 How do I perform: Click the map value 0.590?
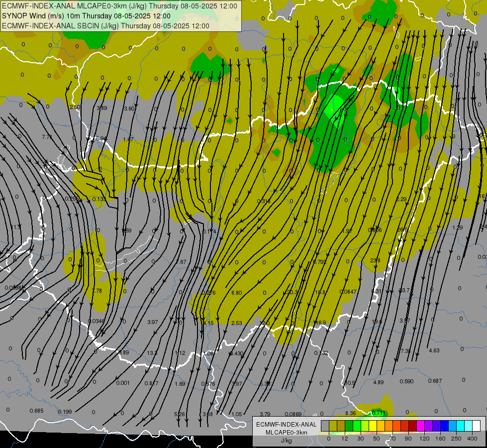pyautogui.click(x=406, y=381)
